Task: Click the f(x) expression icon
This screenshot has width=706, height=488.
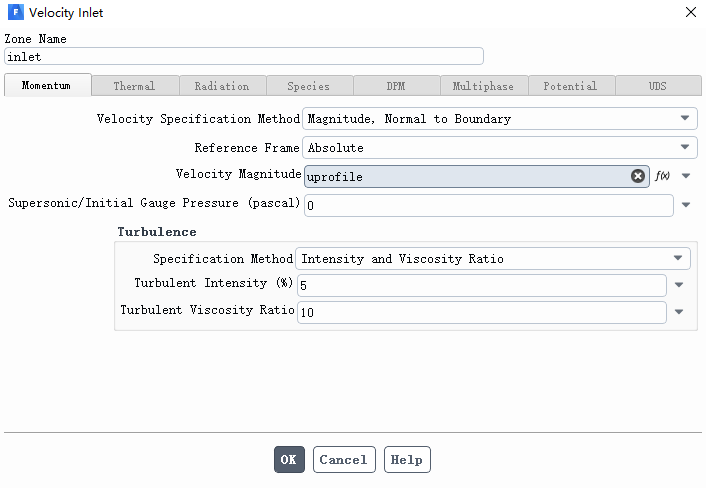Action: tap(662, 176)
